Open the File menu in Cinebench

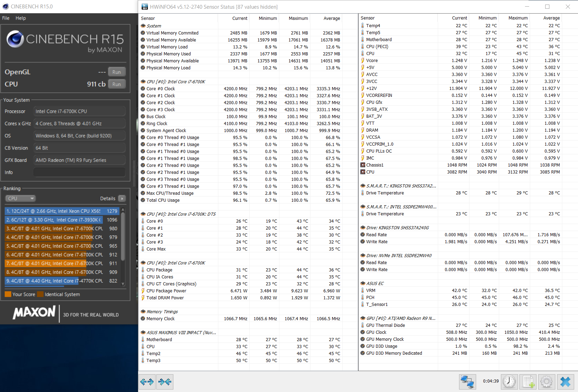click(6, 18)
